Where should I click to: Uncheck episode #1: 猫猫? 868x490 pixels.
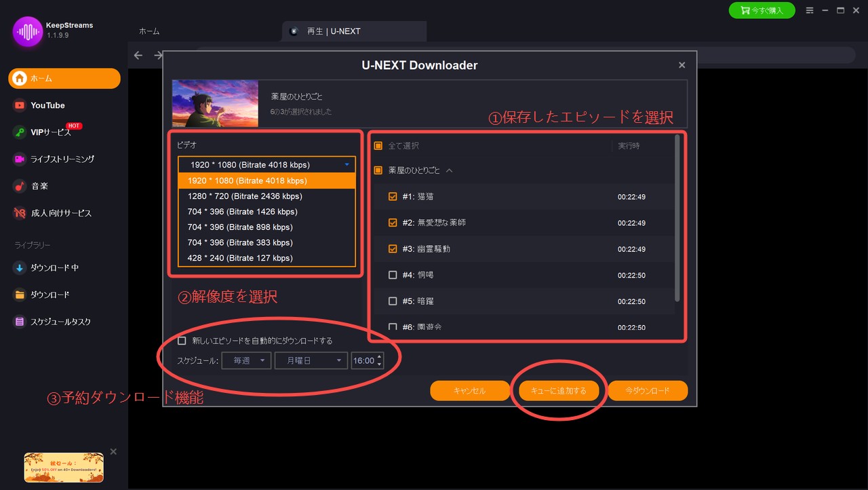[392, 196]
